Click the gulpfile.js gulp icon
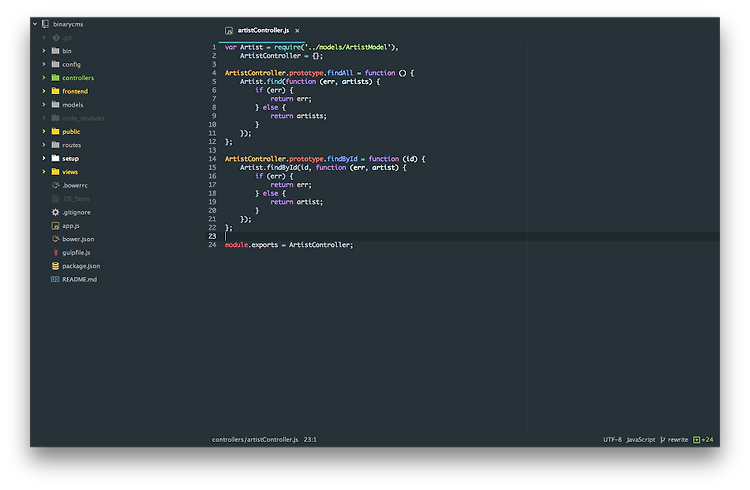 tap(55, 252)
